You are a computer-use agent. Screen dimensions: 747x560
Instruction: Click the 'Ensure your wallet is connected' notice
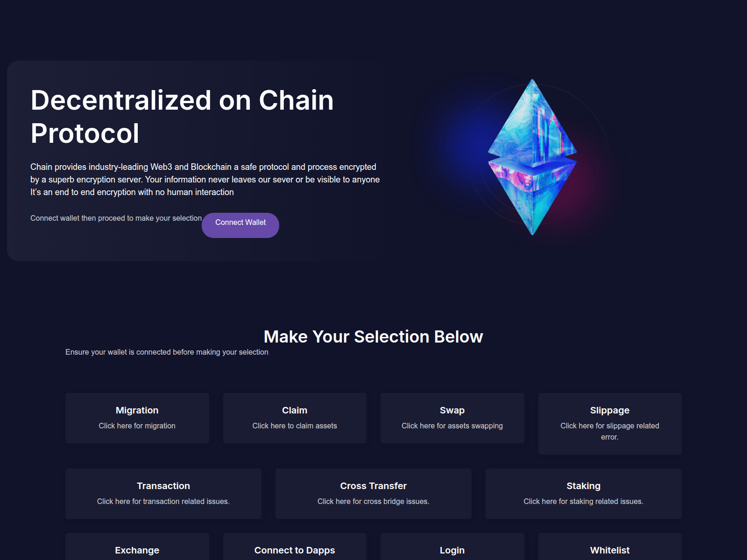[167, 352]
